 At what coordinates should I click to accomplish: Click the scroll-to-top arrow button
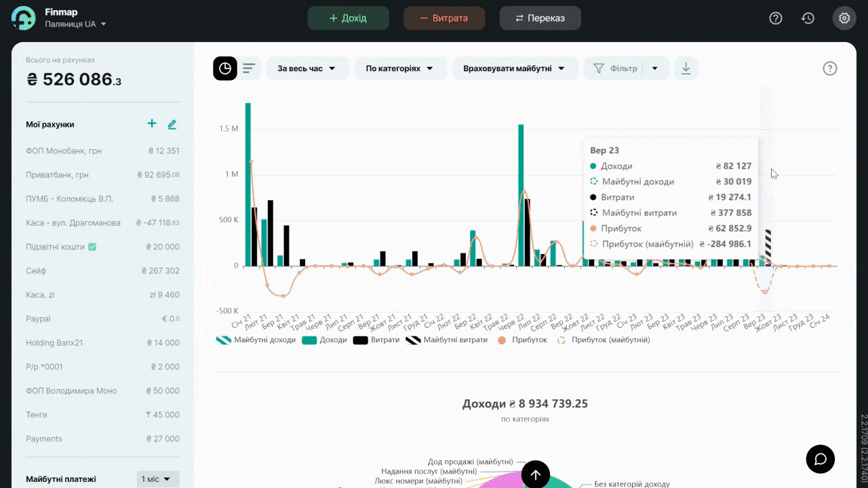(536, 474)
